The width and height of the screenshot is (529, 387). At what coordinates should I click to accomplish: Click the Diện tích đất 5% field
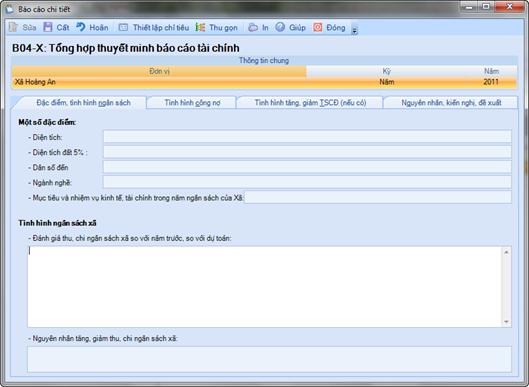(x=307, y=152)
